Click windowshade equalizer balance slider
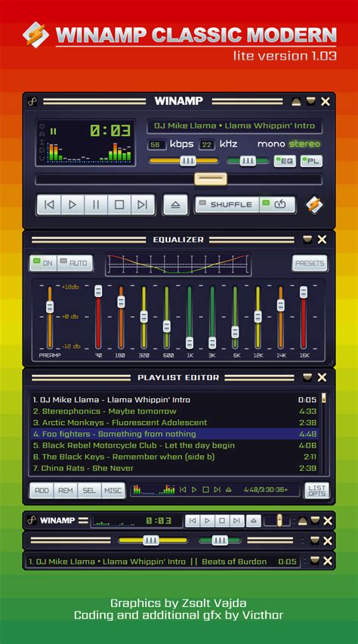This screenshot has height=644, width=358. [219, 540]
